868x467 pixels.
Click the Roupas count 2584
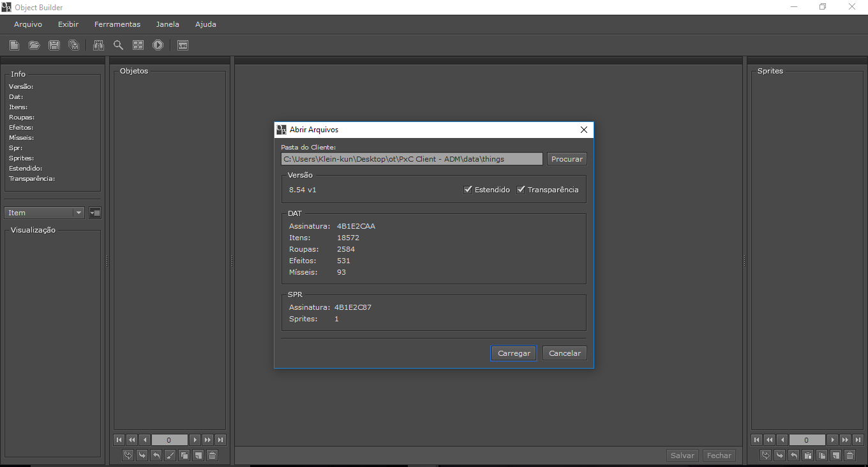coord(346,249)
